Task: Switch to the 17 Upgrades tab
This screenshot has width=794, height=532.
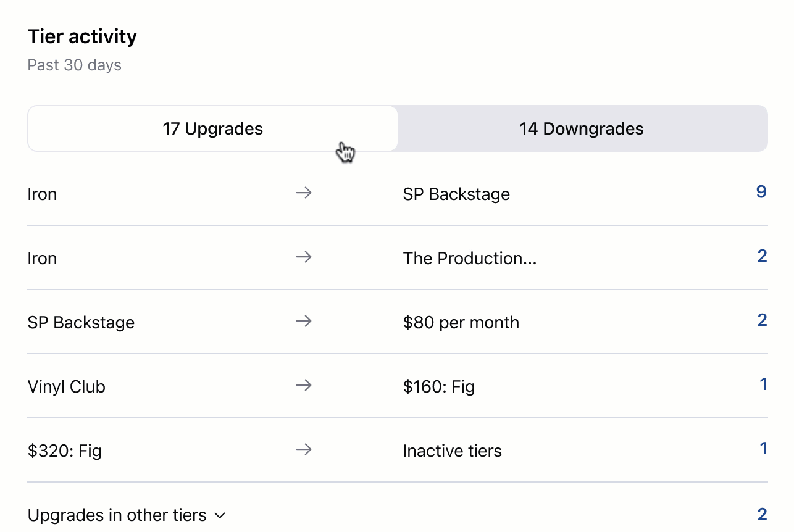Action: pyautogui.click(x=212, y=128)
